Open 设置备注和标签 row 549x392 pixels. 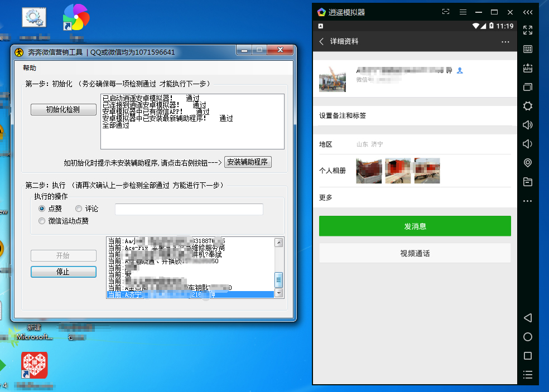(415, 115)
